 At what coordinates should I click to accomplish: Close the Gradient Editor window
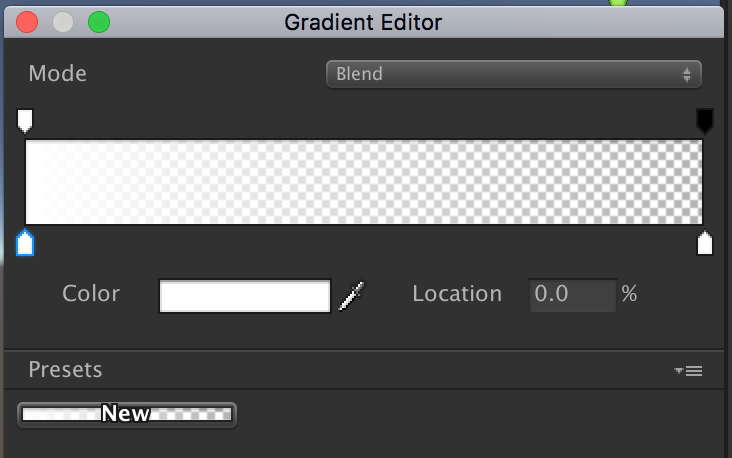[x=27, y=22]
